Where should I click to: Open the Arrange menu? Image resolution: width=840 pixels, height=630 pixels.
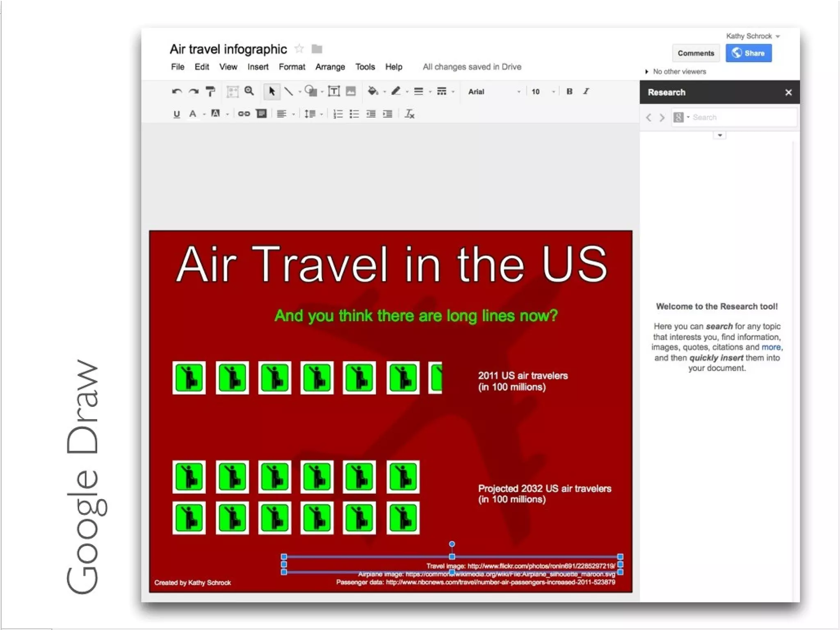coord(330,67)
